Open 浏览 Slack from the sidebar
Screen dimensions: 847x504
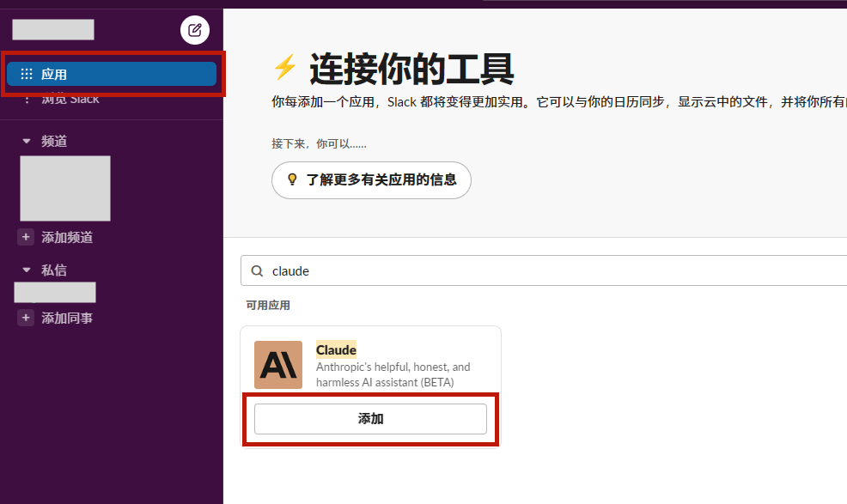69,98
